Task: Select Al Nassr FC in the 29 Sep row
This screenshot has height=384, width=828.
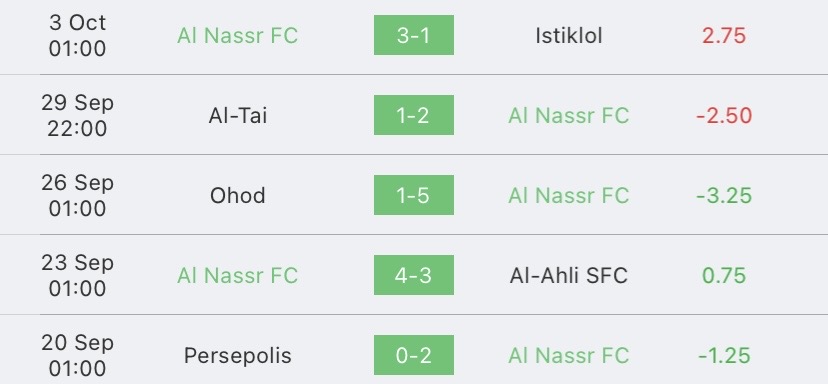Action: 569,116
